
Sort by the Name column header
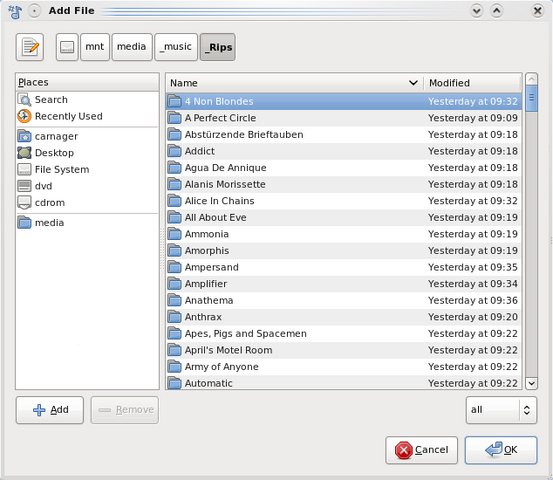tap(294, 83)
